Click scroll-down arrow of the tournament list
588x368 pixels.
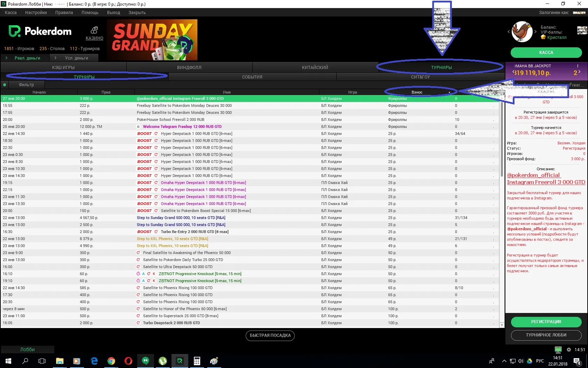[x=502, y=325]
